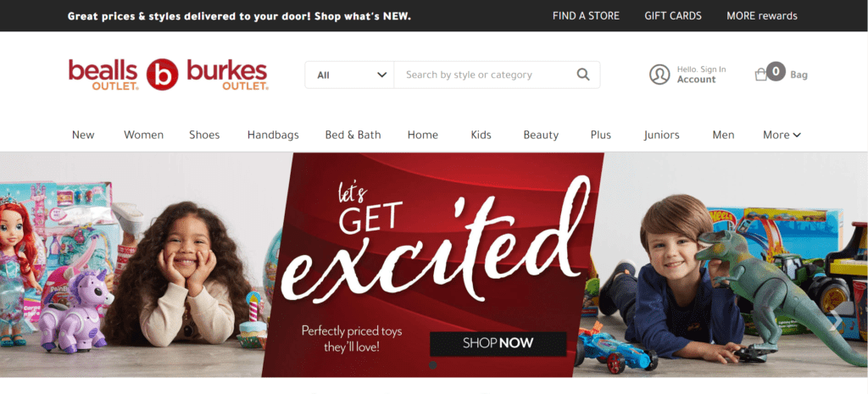Open the MORE rewards link
This screenshot has width=868, height=394.
[762, 15]
